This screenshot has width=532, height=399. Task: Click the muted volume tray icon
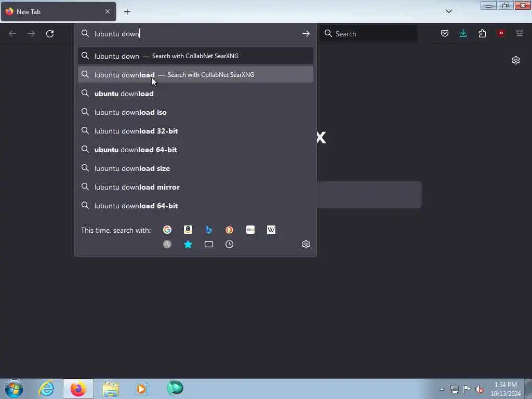tap(480, 389)
